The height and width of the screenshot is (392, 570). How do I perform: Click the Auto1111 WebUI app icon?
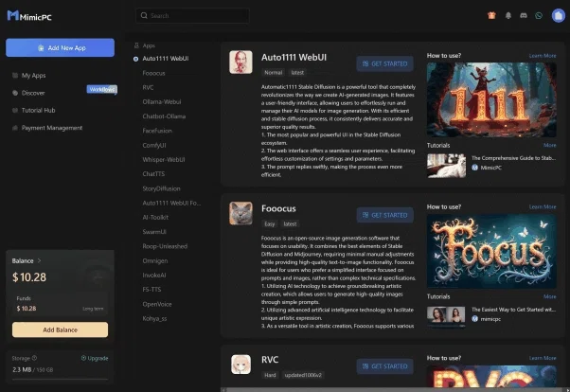click(x=240, y=62)
